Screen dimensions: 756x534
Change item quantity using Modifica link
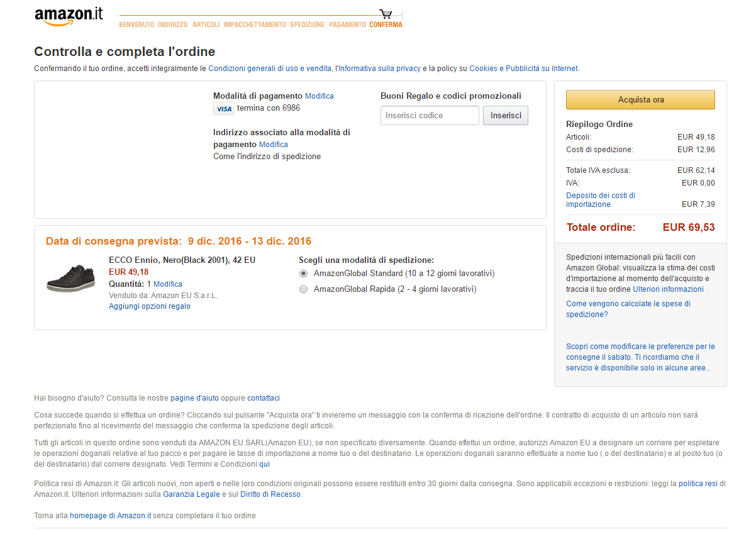[x=168, y=284]
